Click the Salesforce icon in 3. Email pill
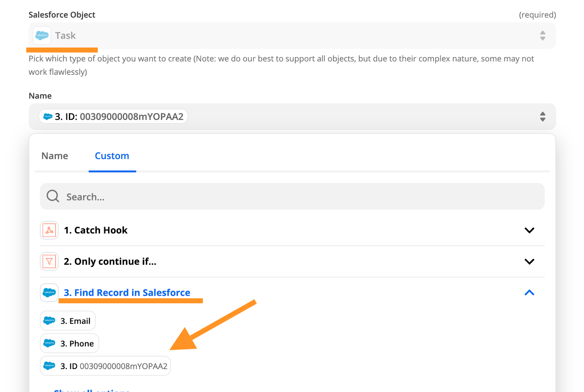This screenshot has width=584, height=392. coord(49,321)
